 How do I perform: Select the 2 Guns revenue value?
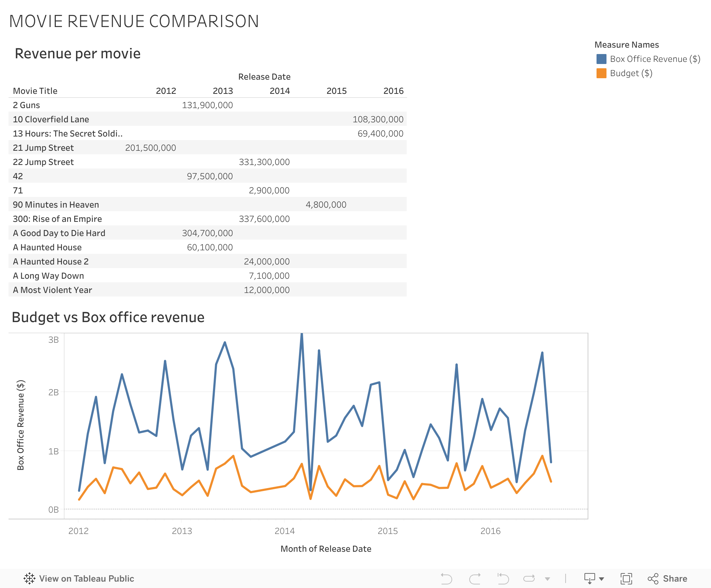[x=208, y=105]
